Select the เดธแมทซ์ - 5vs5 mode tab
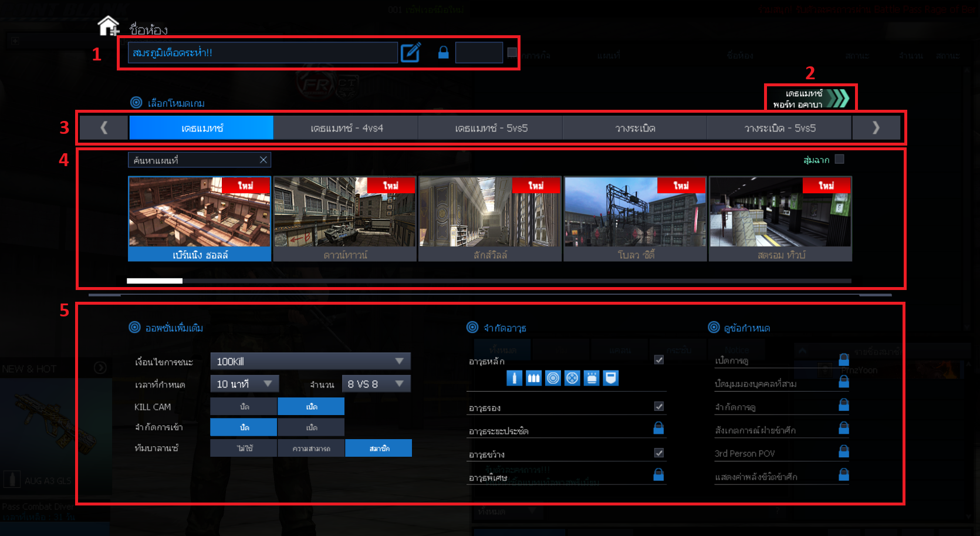Screen dimensions: 980x536 pyautogui.click(x=491, y=127)
